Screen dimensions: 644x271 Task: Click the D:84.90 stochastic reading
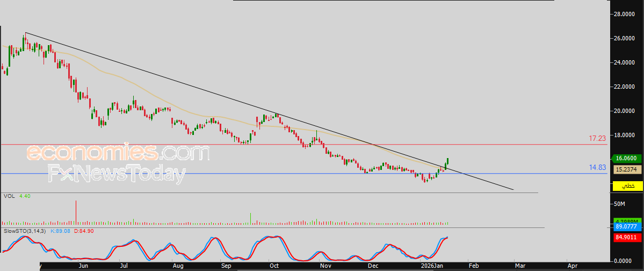(x=85, y=231)
